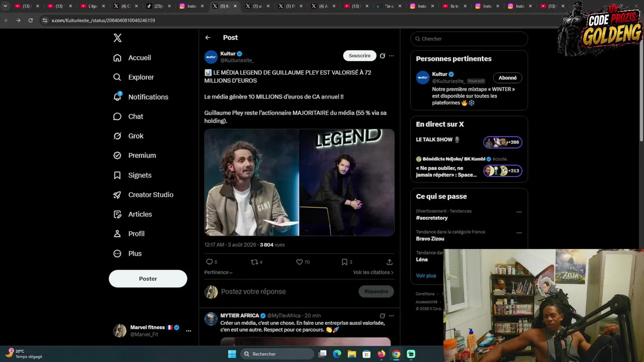
Task: Open the left Guillaume Pley post image
Action: [x=252, y=183]
